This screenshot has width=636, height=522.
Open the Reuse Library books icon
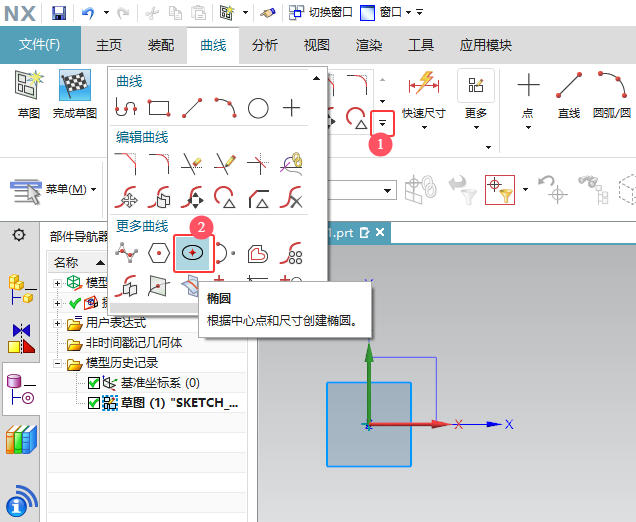click(x=21, y=440)
